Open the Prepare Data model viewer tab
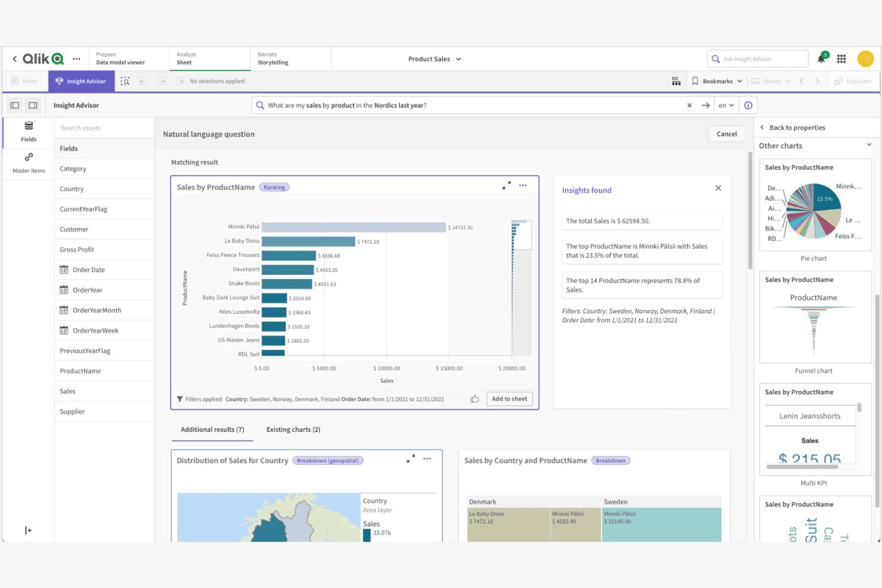 [128, 58]
